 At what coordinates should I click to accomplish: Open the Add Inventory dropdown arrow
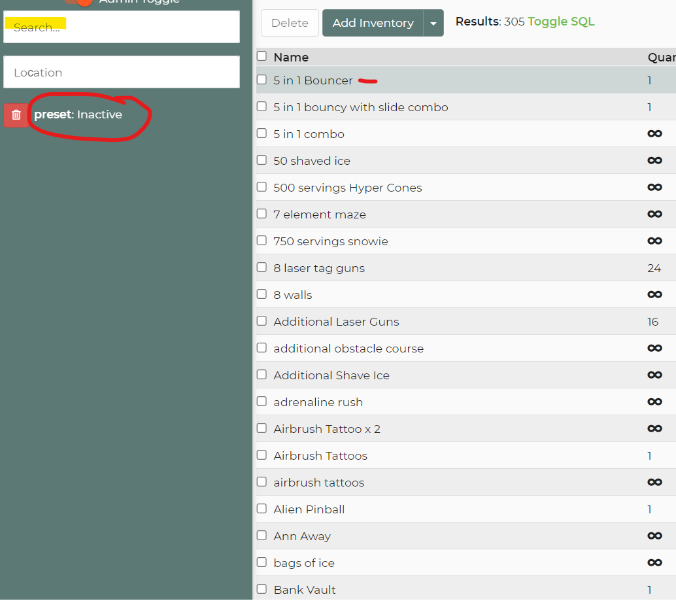[x=433, y=23]
